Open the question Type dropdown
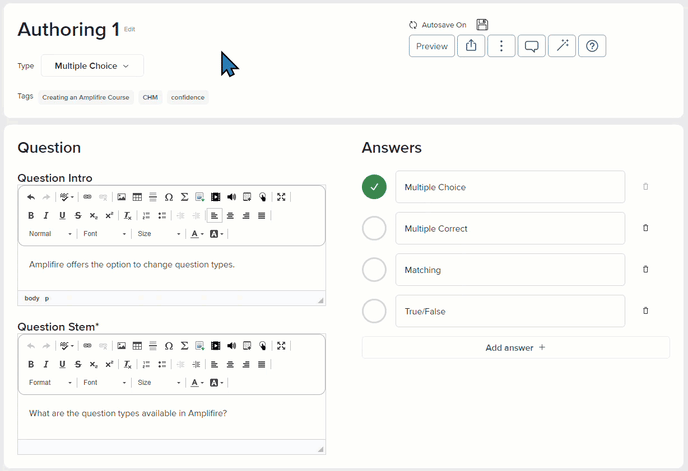Screen dimensions: 688x471 [x=92, y=66]
